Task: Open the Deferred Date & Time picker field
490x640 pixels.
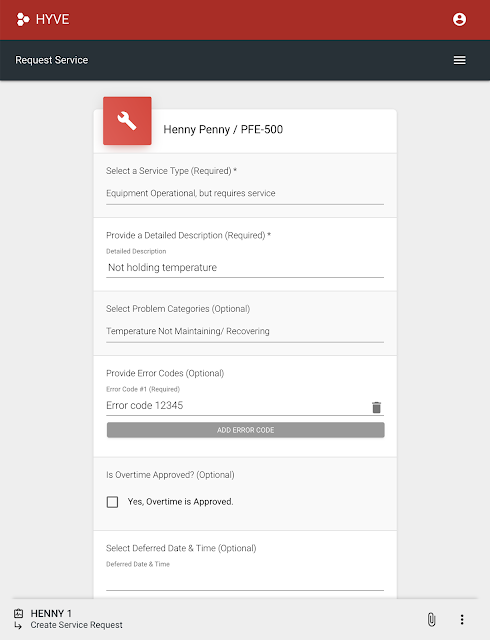Action: (x=245, y=580)
